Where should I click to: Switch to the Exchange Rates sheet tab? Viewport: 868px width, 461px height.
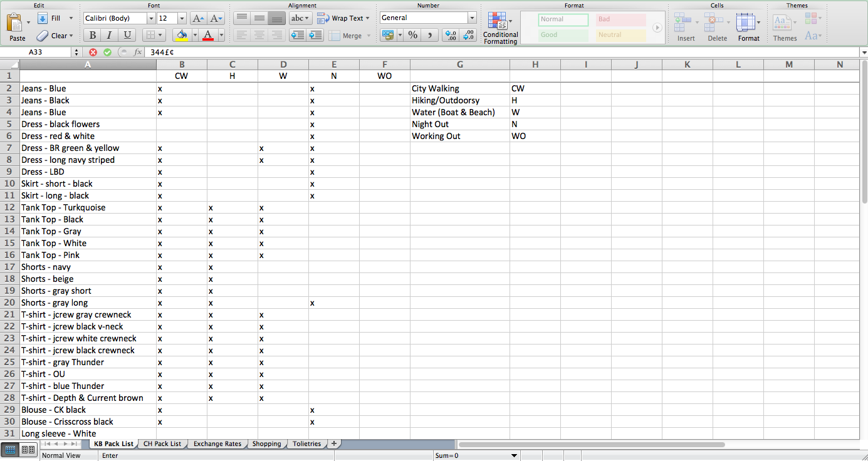pos(217,443)
